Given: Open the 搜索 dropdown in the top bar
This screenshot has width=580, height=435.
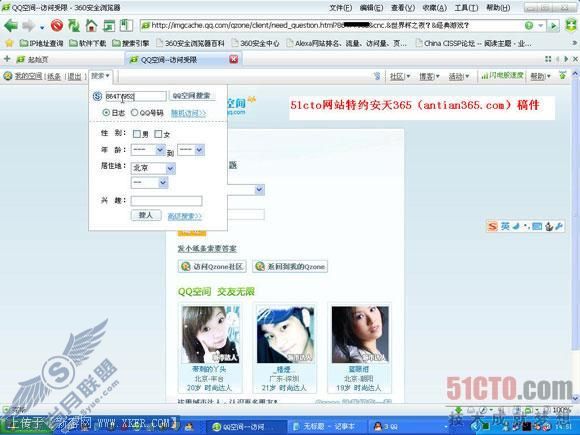Looking at the screenshot, I should [x=100, y=76].
